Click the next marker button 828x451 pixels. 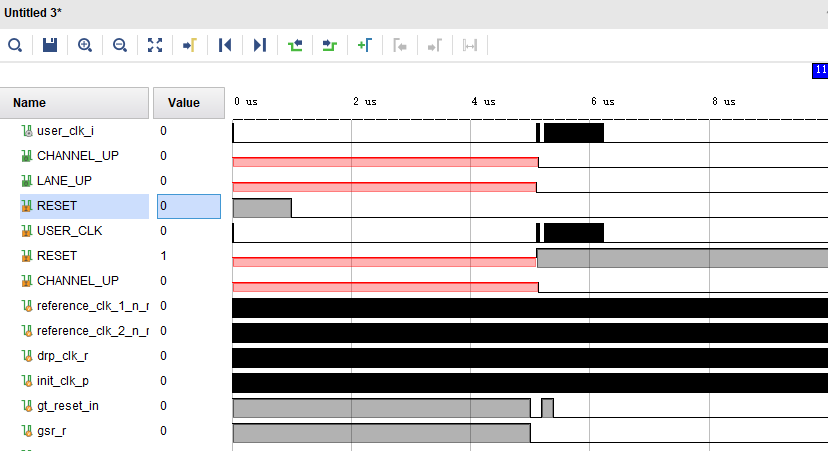click(x=435, y=46)
